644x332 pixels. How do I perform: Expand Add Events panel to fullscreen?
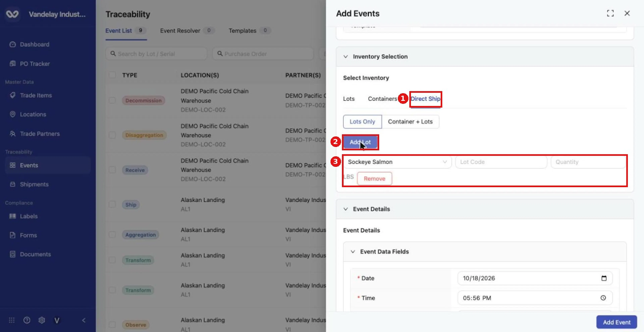[x=610, y=13]
